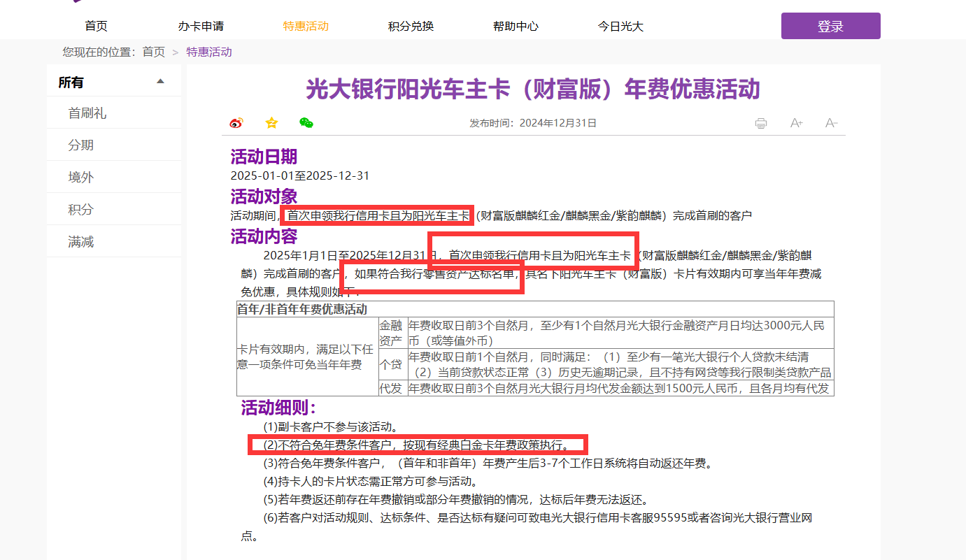The height and width of the screenshot is (560, 966).
Task: Select 首刷礼 in sidebar
Action: 114,113
